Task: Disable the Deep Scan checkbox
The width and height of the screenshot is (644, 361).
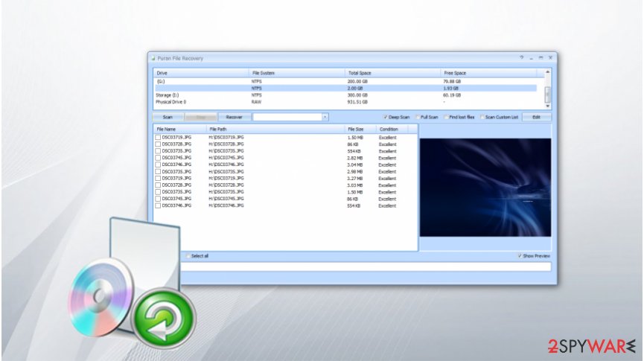Action: [x=385, y=117]
